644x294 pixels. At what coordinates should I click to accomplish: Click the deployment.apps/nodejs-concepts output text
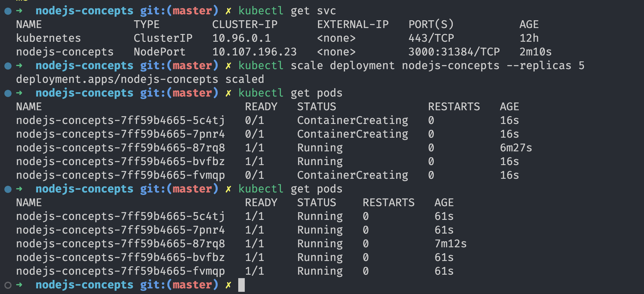(x=117, y=79)
